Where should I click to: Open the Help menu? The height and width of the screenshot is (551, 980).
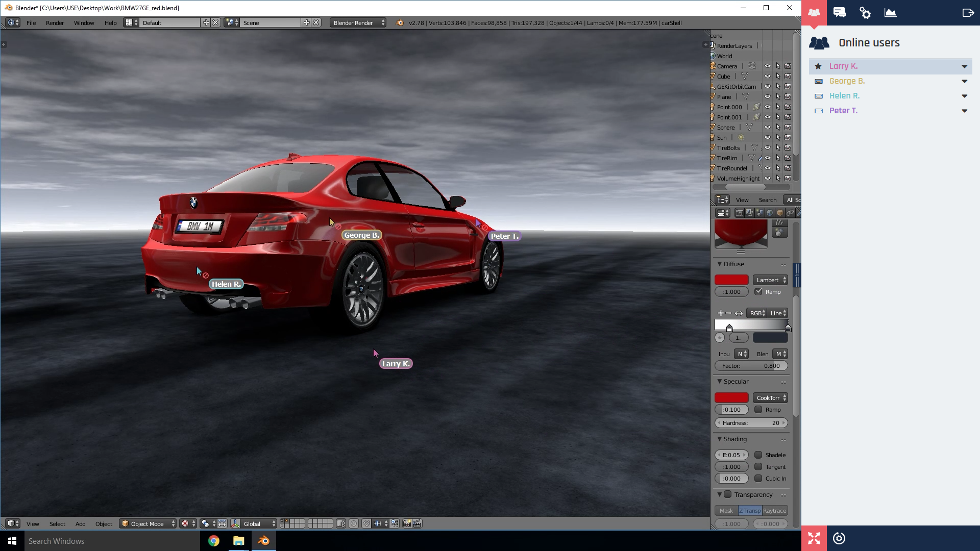[110, 22]
